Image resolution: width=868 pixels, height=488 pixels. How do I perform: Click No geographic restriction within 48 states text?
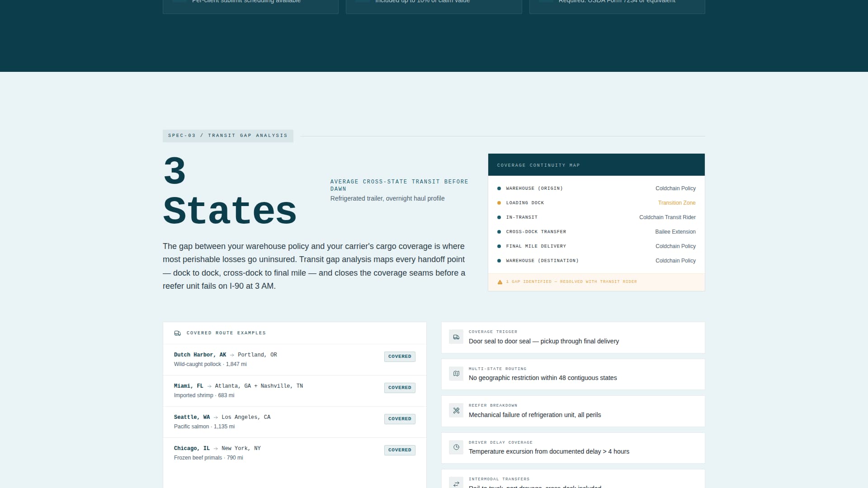[x=542, y=378]
